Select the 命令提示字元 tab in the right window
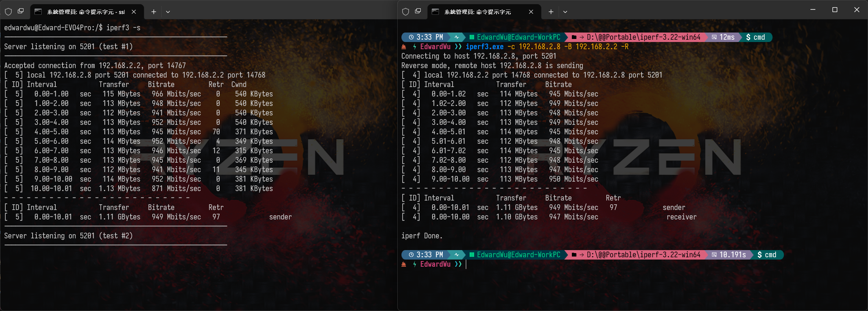This screenshot has width=868, height=311. tap(484, 12)
